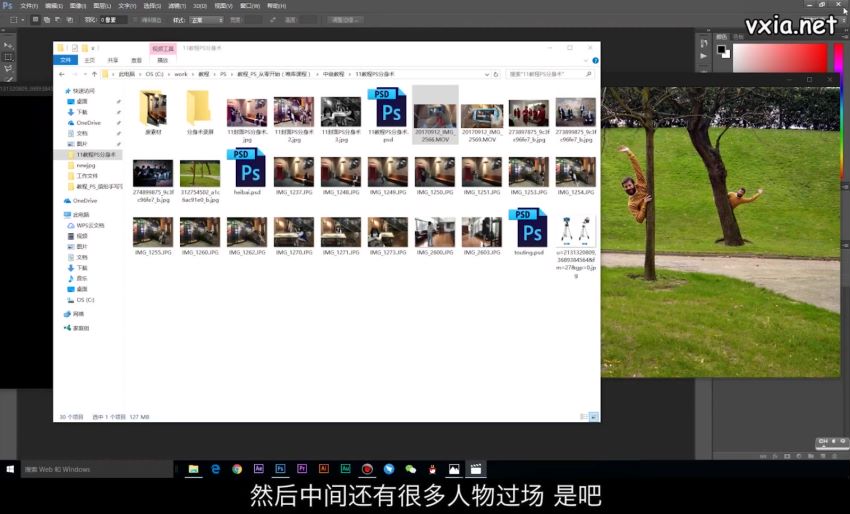Click Intersect with selection icon
This screenshot has height=514, width=850.
69,20
